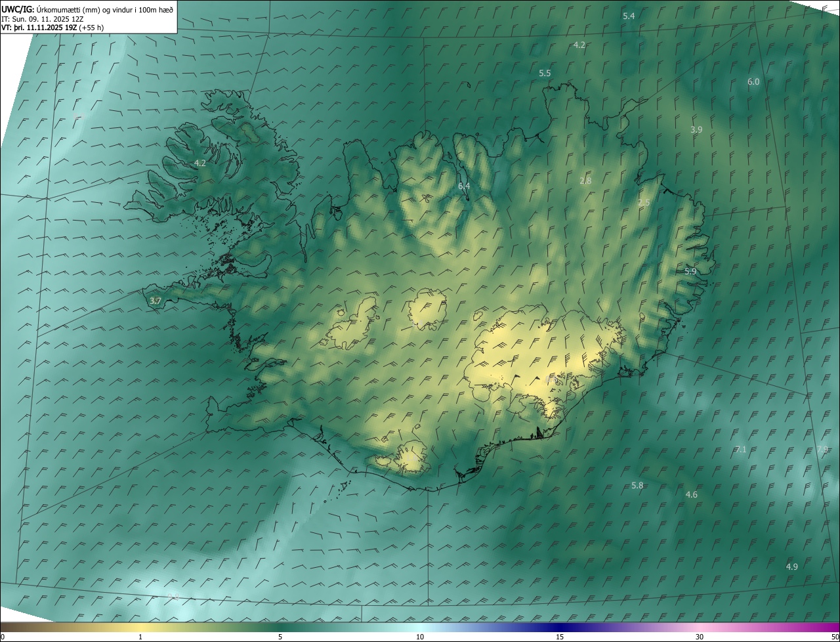Click the 3.7 value on Snæfellsnes peninsula
The height and width of the screenshot is (642, 840).
(156, 301)
